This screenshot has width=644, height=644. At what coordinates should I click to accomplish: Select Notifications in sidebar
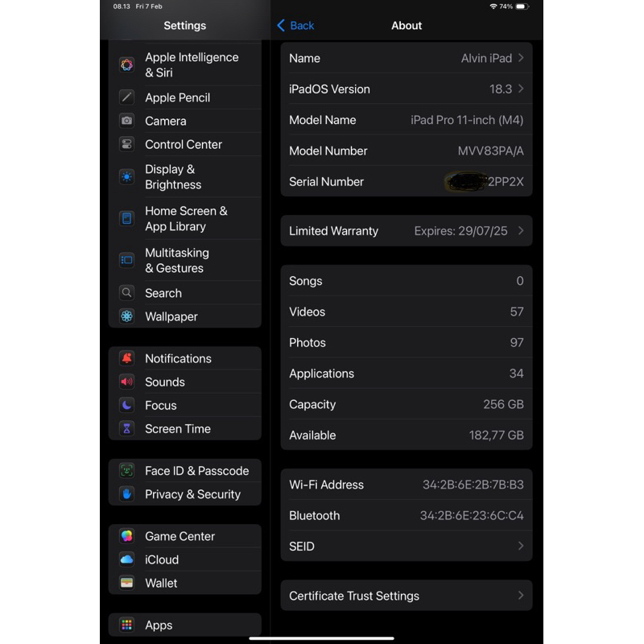[x=185, y=358]
